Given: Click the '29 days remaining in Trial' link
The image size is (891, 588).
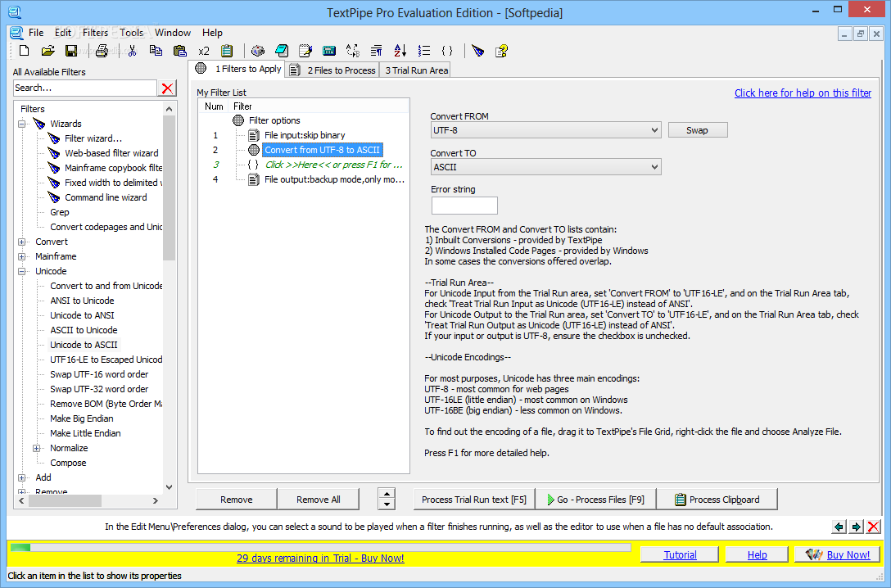Looking at the screenshot, I should [320, 558].
